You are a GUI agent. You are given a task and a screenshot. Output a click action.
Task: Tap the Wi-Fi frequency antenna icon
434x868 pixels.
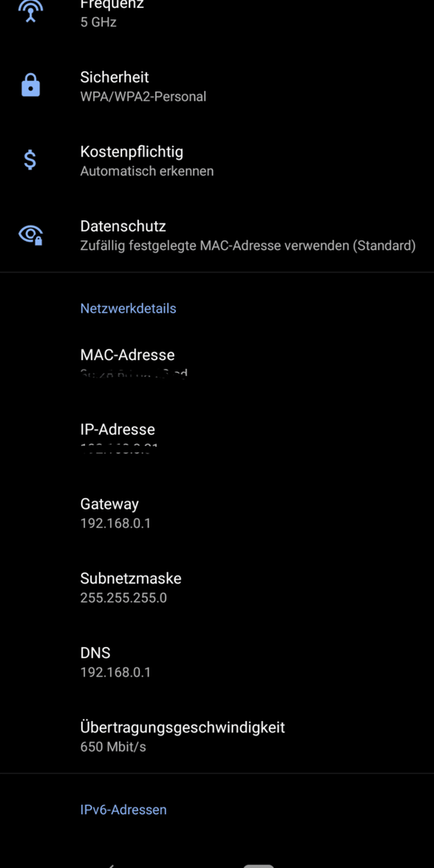click(x=31, y=11)
